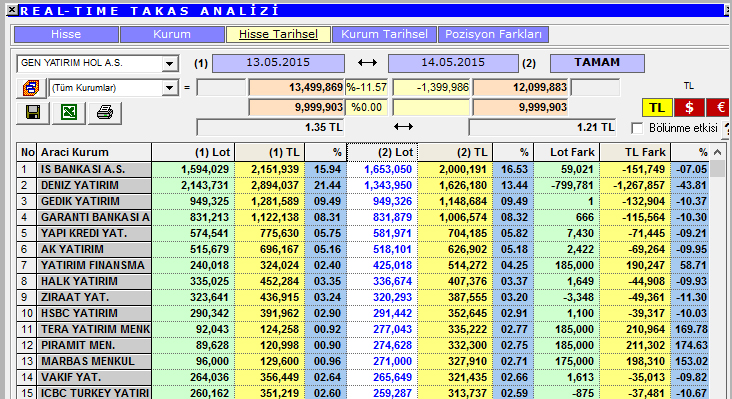The image size is (732, 399).
Task: Click the -1,267,857 TL Fark cell
Action: [x=635, y=185]
